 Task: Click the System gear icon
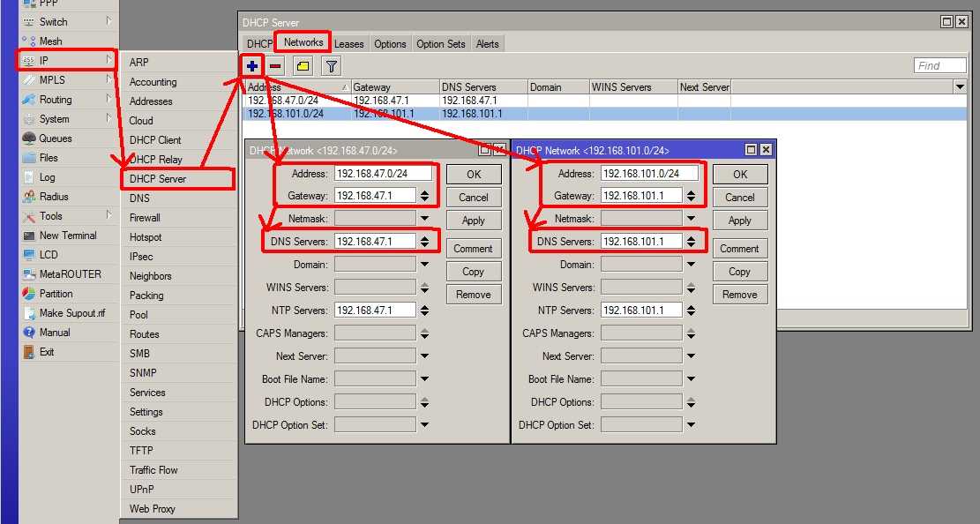pos(29,119)
